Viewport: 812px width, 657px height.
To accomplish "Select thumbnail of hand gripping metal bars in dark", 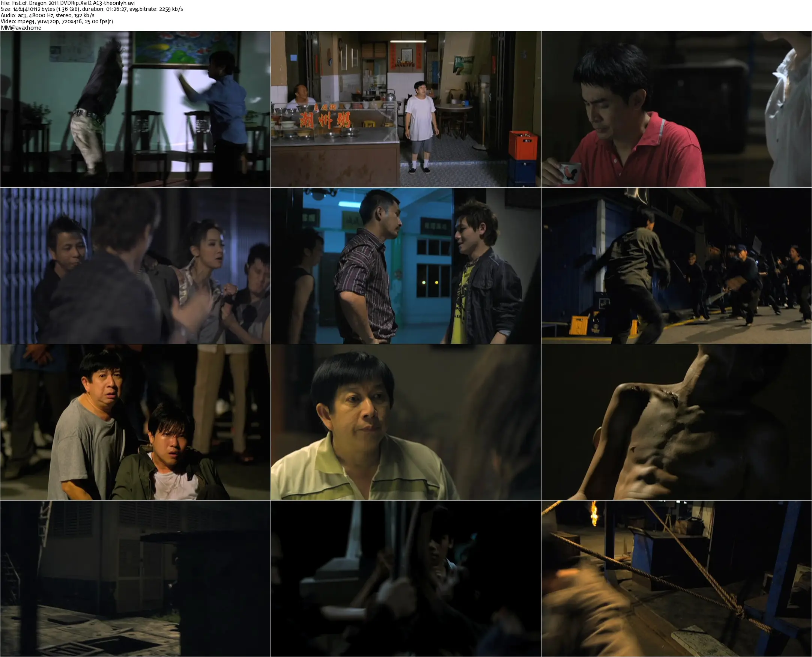I will tap(406, 579).
